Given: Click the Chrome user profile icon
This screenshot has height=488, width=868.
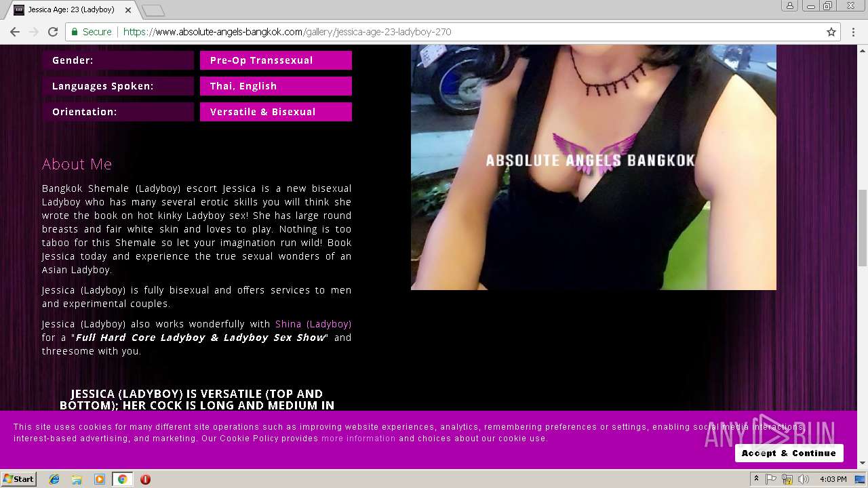Looking at the screenshot, I should click(790, 5).
